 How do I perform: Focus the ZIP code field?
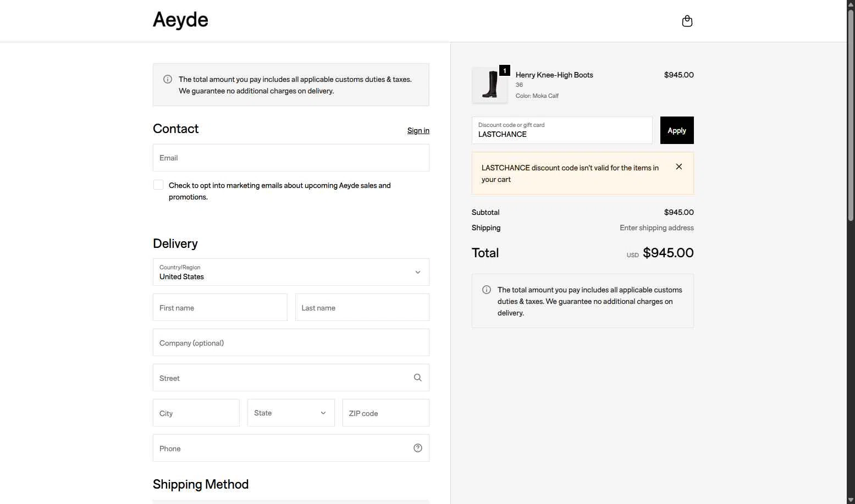[386, 413]
